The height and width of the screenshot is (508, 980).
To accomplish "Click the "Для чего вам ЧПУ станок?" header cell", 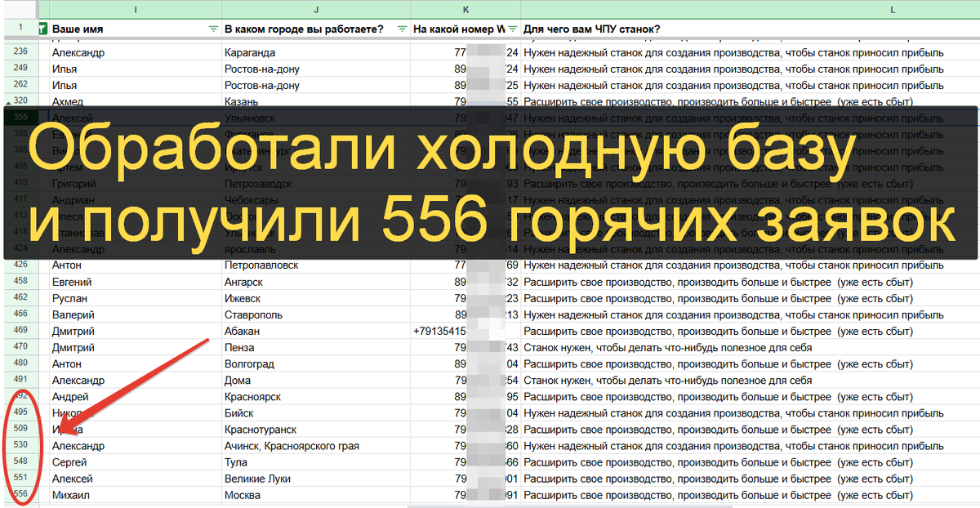I will tap(750, 29).
